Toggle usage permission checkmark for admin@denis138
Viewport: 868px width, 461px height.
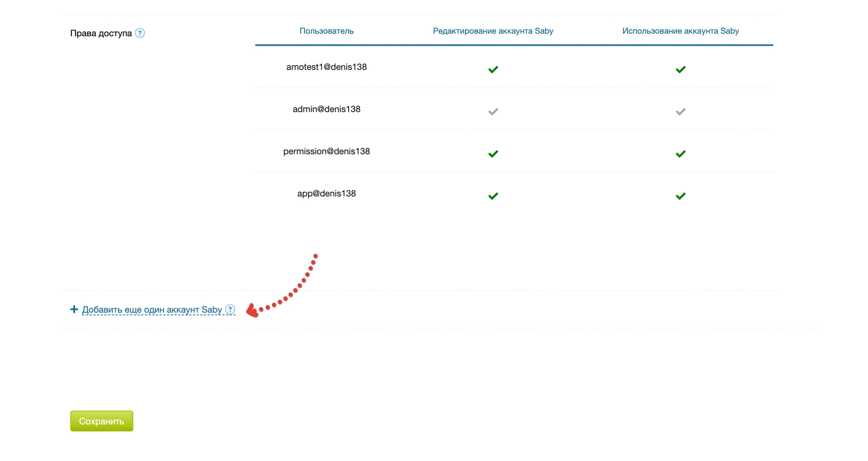tap(680, 112)
